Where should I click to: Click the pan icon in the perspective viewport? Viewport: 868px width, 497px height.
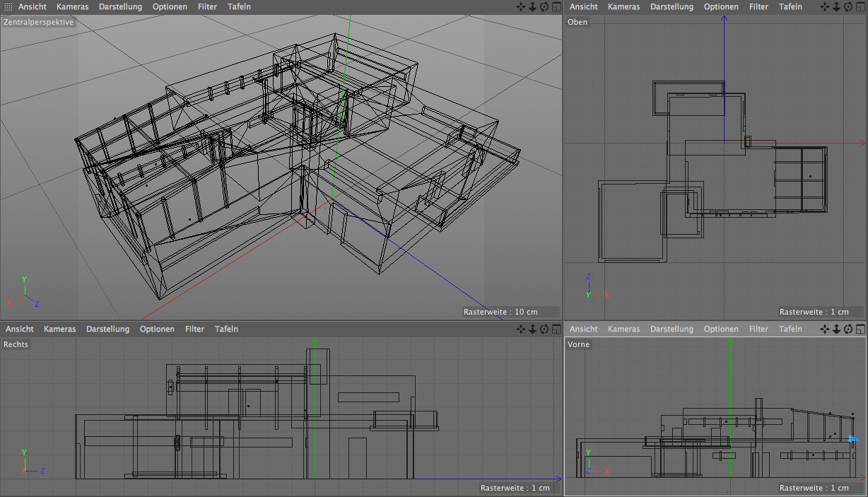tap(521, 7)
